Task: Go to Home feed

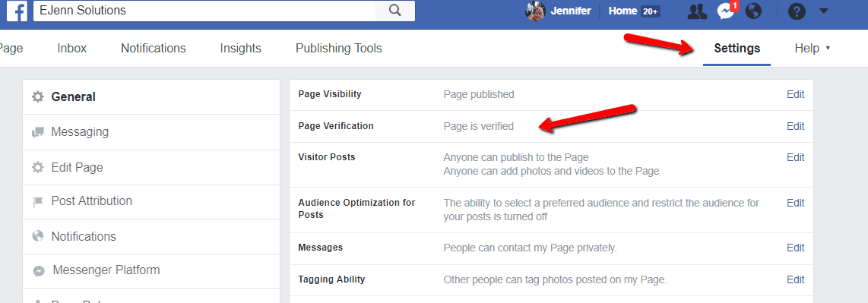Action: tap(622, 11)
